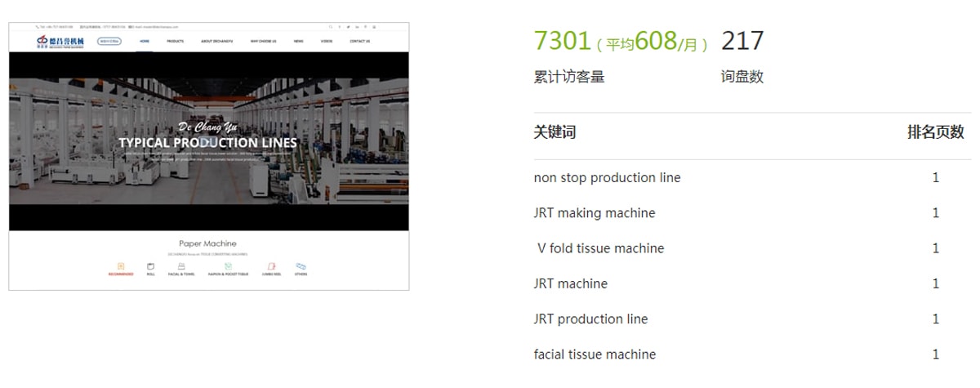
Task: Click the search icon in the top bar
Action: coord(331,27)
